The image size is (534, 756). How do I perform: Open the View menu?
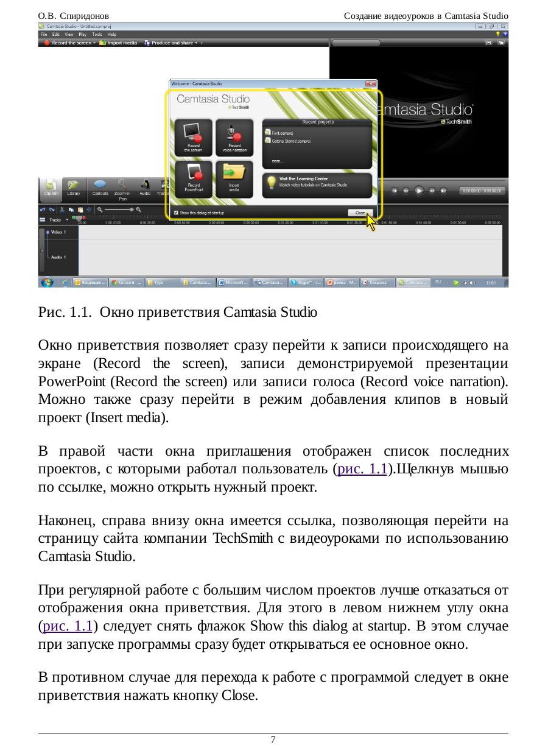pyautogui.click(x=68, y=35)
